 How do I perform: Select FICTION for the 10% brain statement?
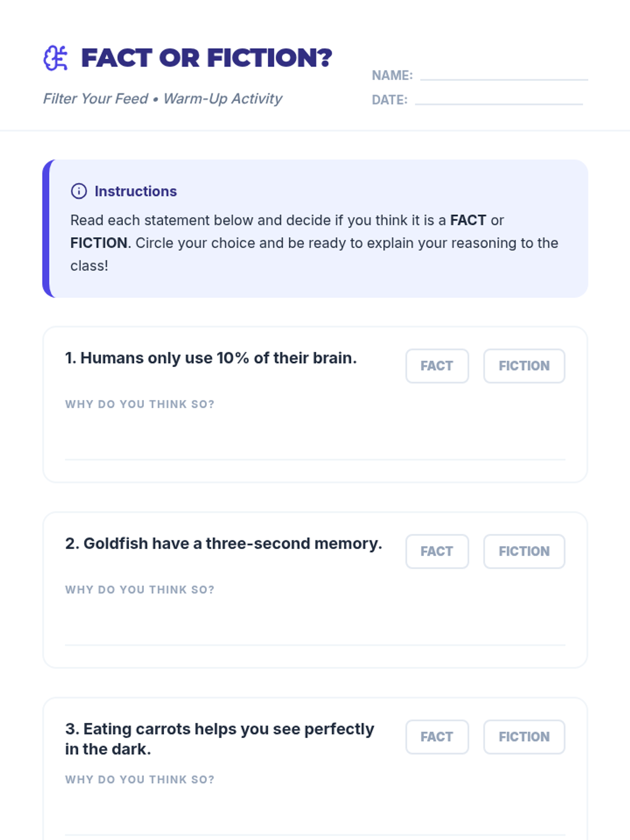tap(524, 366)
